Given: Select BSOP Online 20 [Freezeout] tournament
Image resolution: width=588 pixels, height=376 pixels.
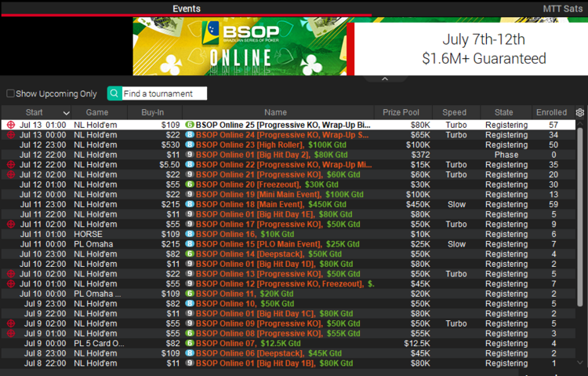Looking at the screenshot, I should 288,184.
